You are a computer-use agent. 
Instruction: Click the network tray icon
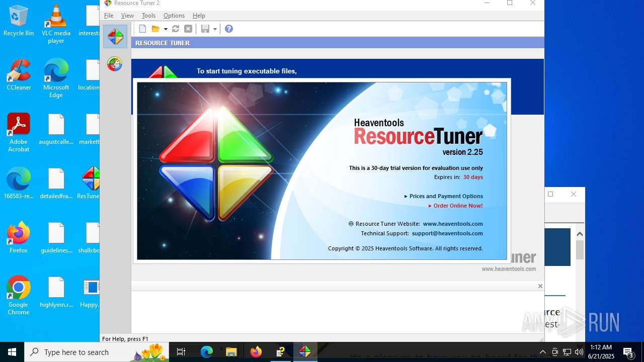coord(567,352)
